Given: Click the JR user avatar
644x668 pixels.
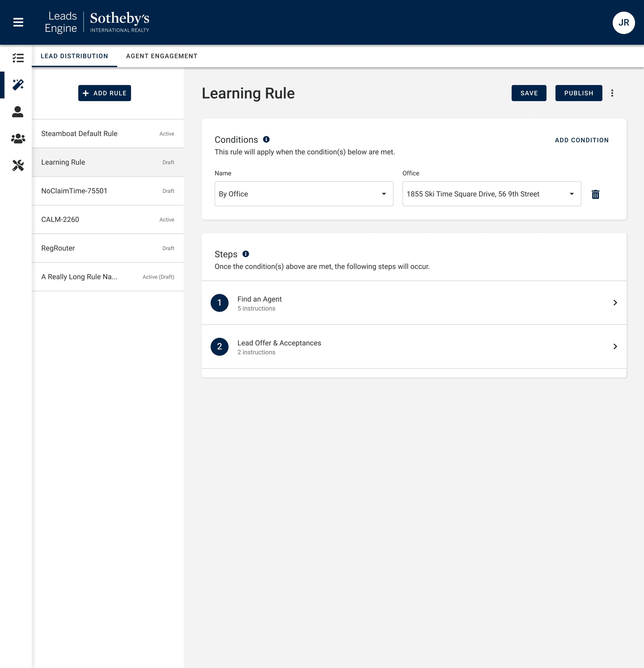Looking at the screenshot, I should coord(623,23).
